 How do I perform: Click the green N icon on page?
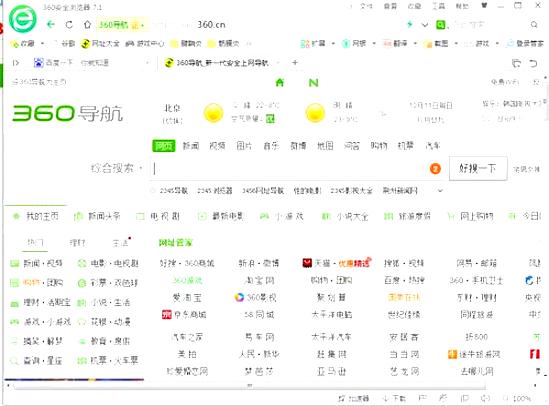[313, 83]
